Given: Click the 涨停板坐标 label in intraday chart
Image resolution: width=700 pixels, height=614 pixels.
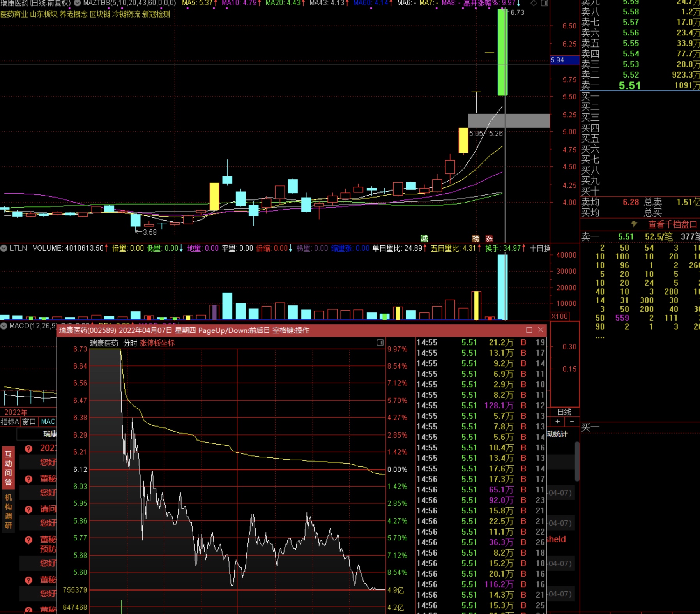Looking at the screenshot, I should pyautogui.click(x=157, y=343).
